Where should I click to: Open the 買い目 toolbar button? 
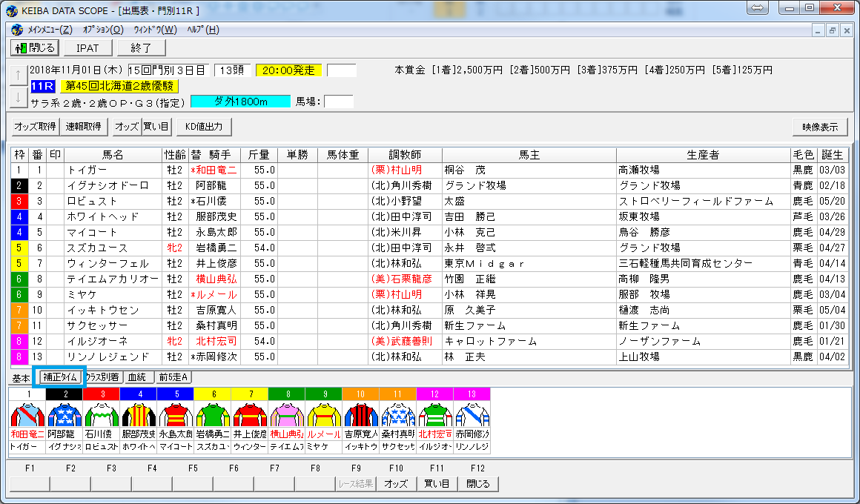coord(156,127)
